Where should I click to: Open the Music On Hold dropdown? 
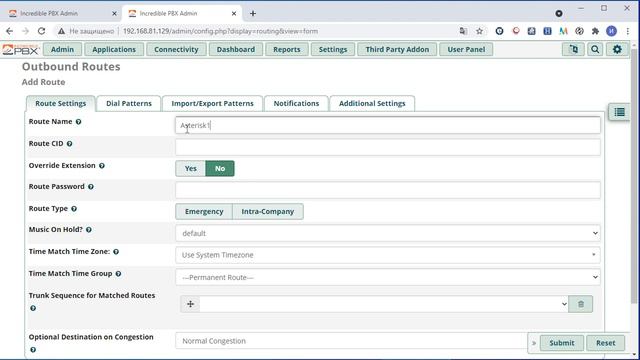click(x=388, y=233)
